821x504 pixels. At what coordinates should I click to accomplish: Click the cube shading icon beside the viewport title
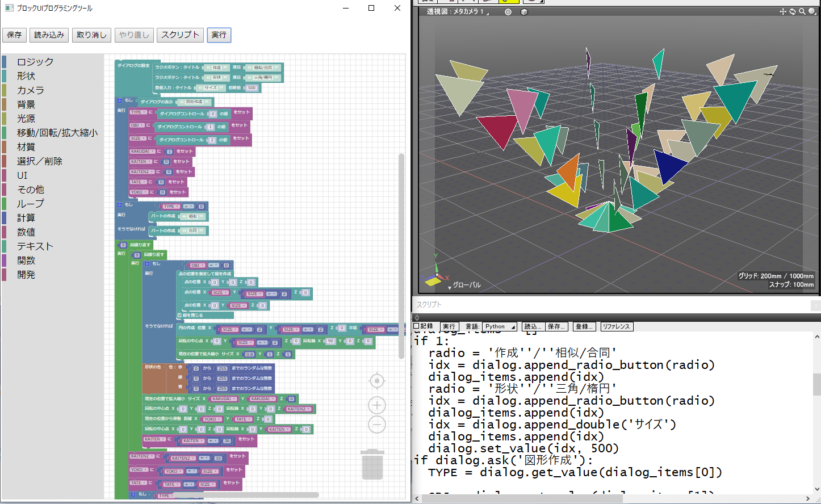524,11
